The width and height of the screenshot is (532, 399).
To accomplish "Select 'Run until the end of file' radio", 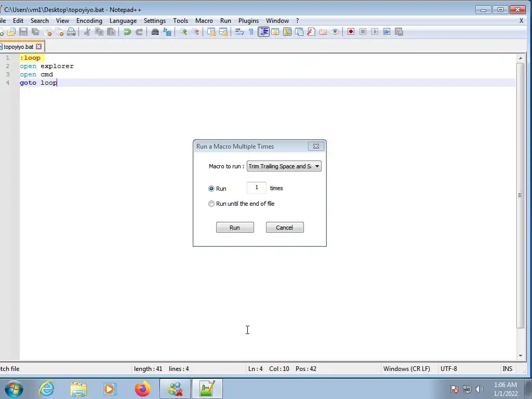I will [x=211, y=204].
